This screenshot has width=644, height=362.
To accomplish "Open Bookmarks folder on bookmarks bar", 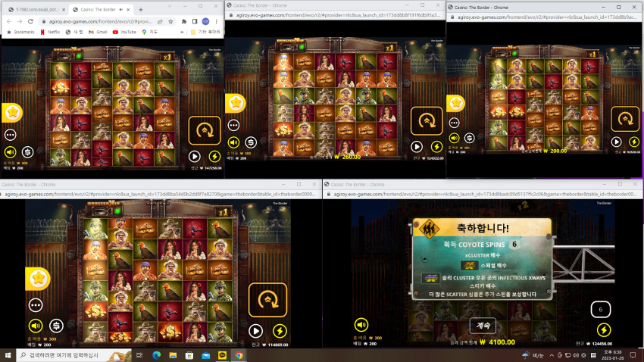I will coord(21,32).
